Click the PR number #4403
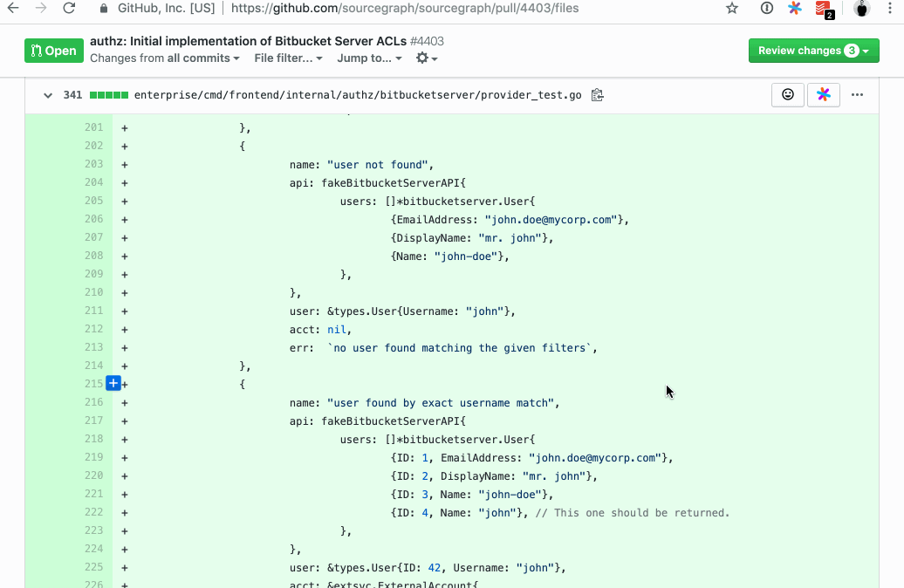 tap(427, 41)
